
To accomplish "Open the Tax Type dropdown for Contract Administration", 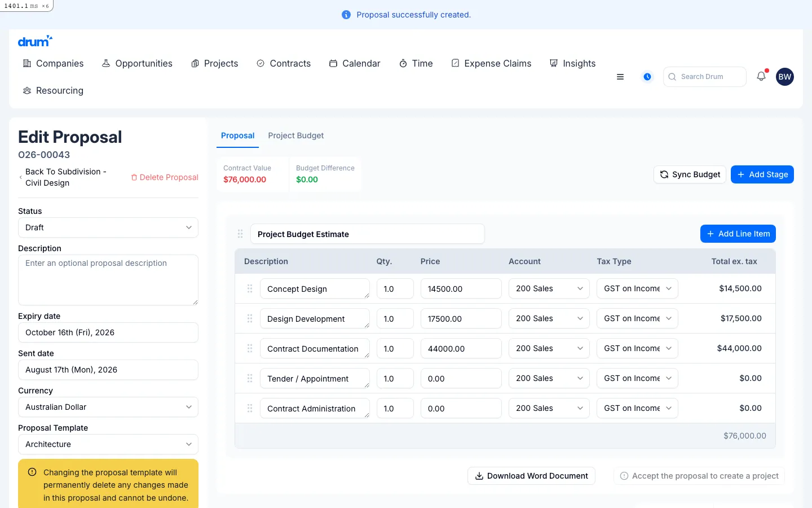I will pos(637,408).
